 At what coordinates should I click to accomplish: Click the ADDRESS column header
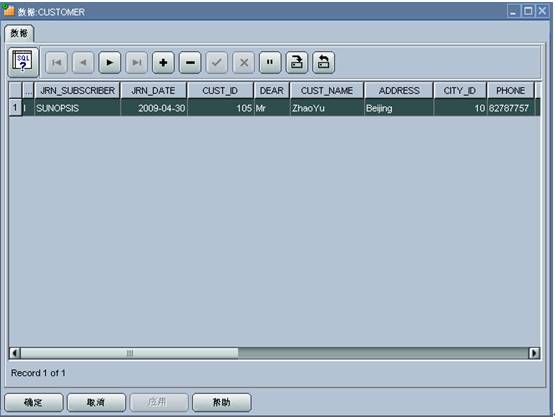pos(399,91)
